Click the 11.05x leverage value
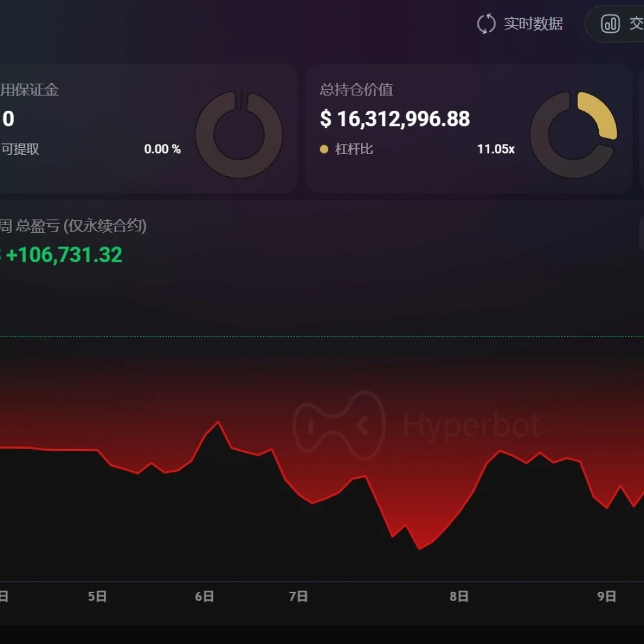The image size is (644, 644). coord(496,150)
